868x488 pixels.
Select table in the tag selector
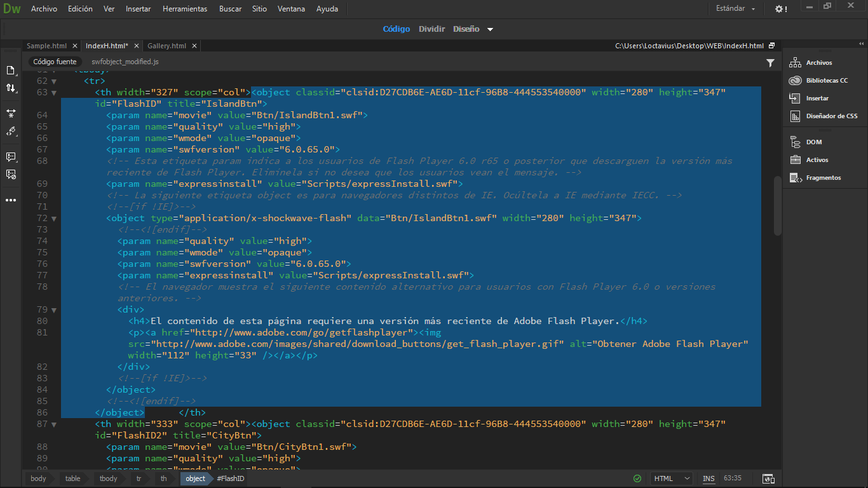[73, 478]
